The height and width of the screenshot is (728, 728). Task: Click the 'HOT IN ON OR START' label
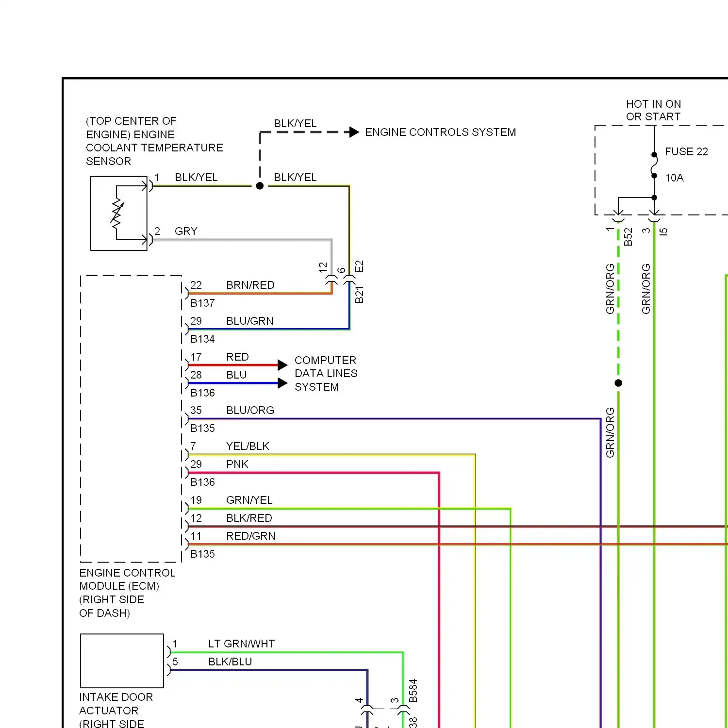click(x=653, y=110)
